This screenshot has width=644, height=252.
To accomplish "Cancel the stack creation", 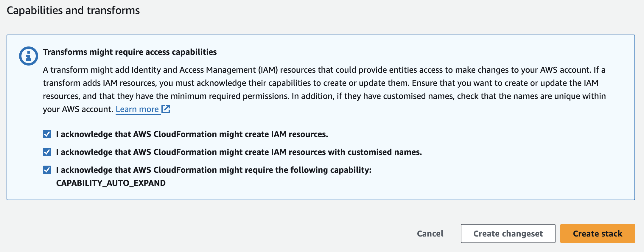I will (430, 234).
